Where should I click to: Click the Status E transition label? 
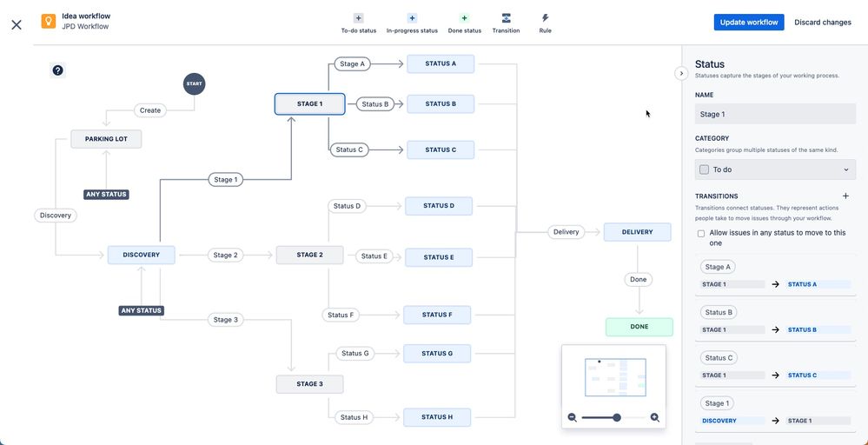coord(374,256)
